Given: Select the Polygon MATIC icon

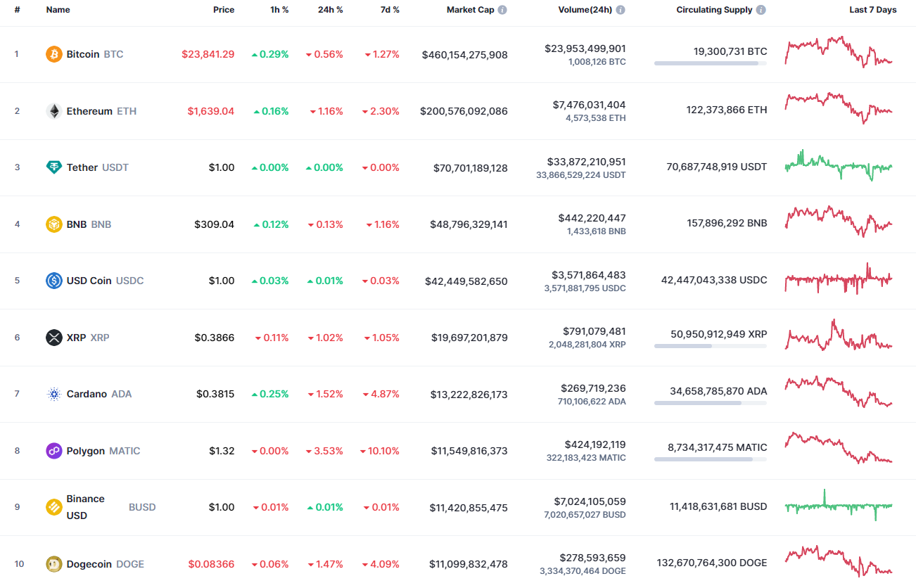Looking at the screenshot, I should [53, 451].
